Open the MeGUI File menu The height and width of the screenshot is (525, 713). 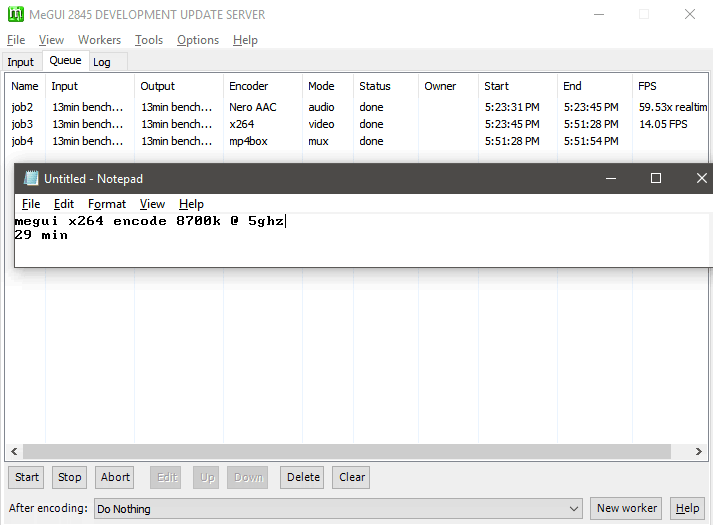[16, 40]
